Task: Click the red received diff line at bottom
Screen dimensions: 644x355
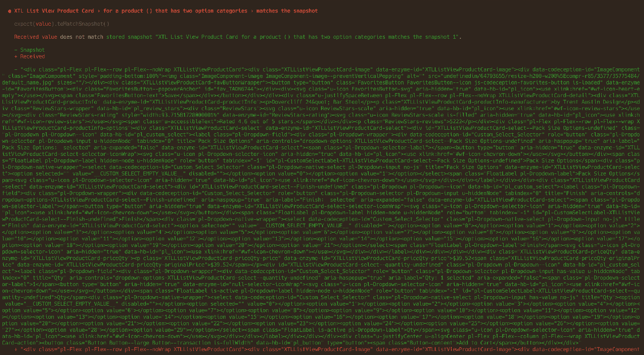Action: (x=327, y=349)
